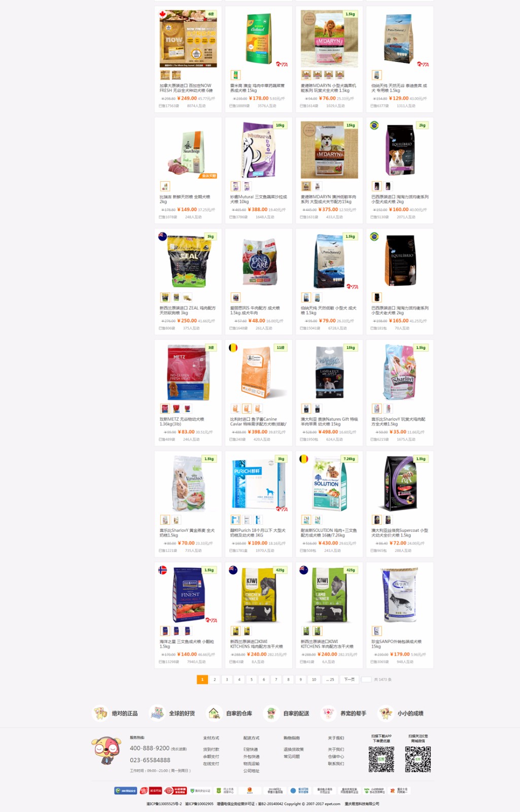Screen dimensions: 520x812
Task: Click the 绝对的正品 guarantee icon
Action: click(x=100, y=713)
